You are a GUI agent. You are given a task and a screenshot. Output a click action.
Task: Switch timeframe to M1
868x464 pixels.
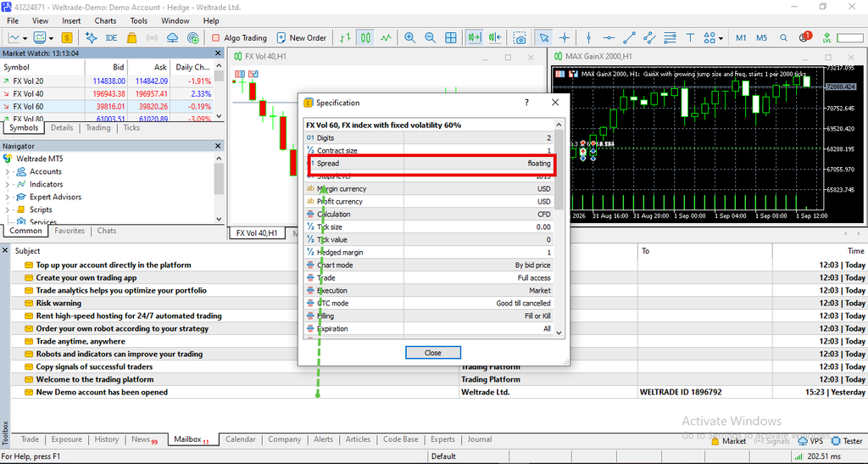pyautogui.click(x=741, y=37)
